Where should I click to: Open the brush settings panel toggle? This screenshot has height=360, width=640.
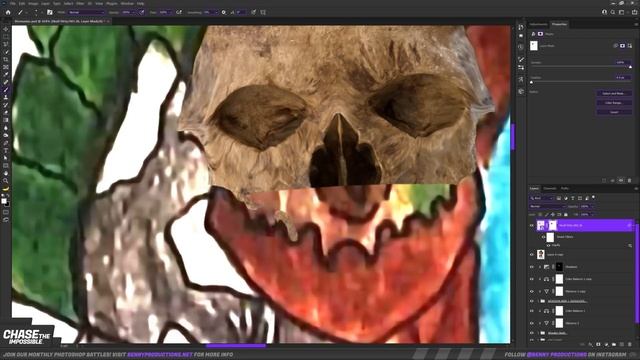tap(49, 12)
